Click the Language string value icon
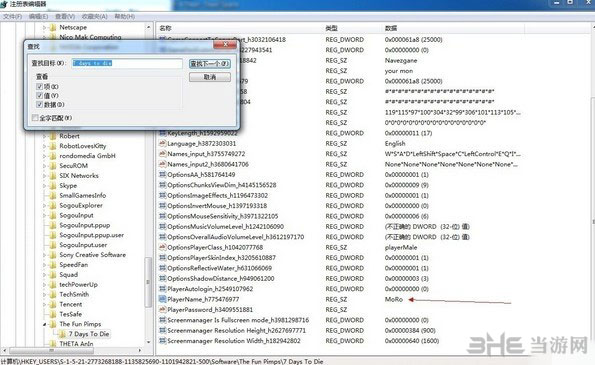This screenshot has height=365, width=595. [162, 143]
